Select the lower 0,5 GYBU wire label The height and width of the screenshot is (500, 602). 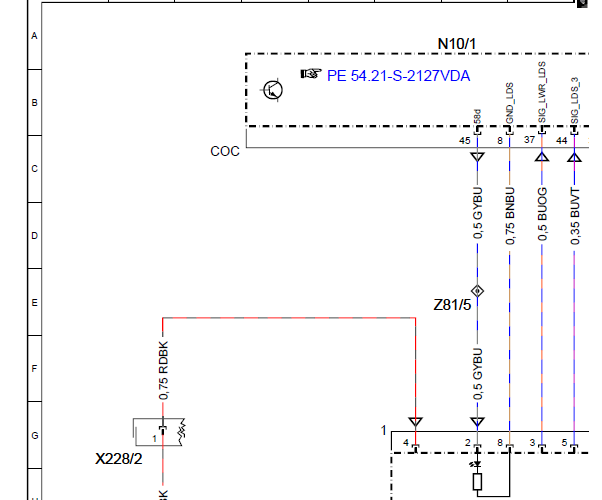click(x=477, y=374)
